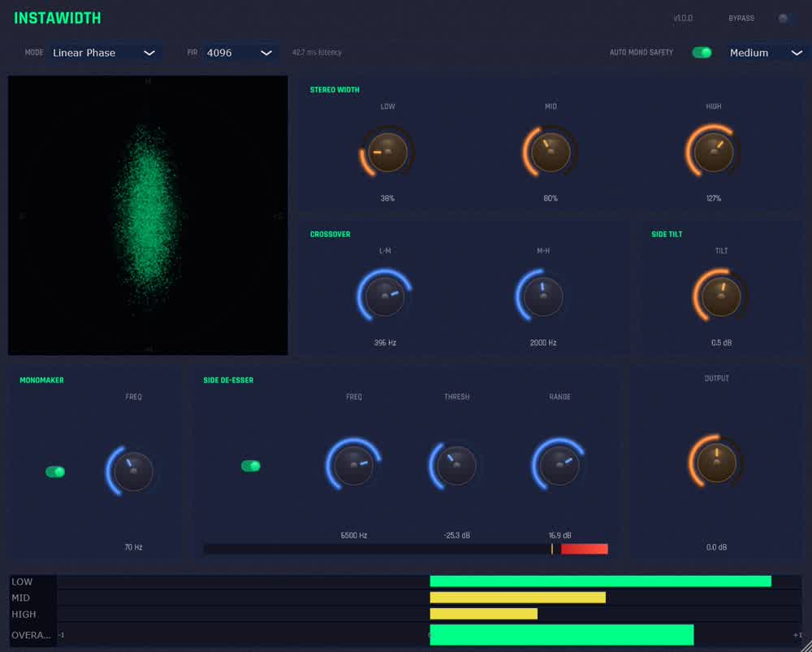Viewport: 812px width, 652px height.
Task: Click the 0.5 dB tilt value
Action: coord(721,343)
